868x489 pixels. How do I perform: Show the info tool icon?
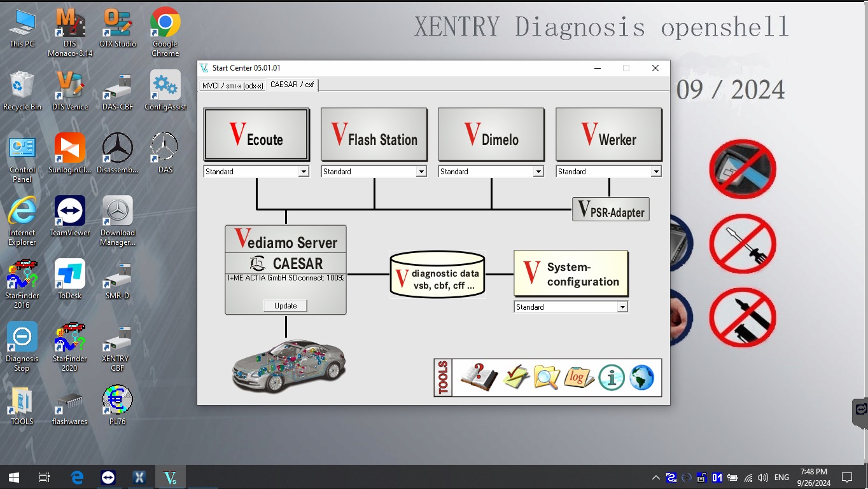(612, 378)
